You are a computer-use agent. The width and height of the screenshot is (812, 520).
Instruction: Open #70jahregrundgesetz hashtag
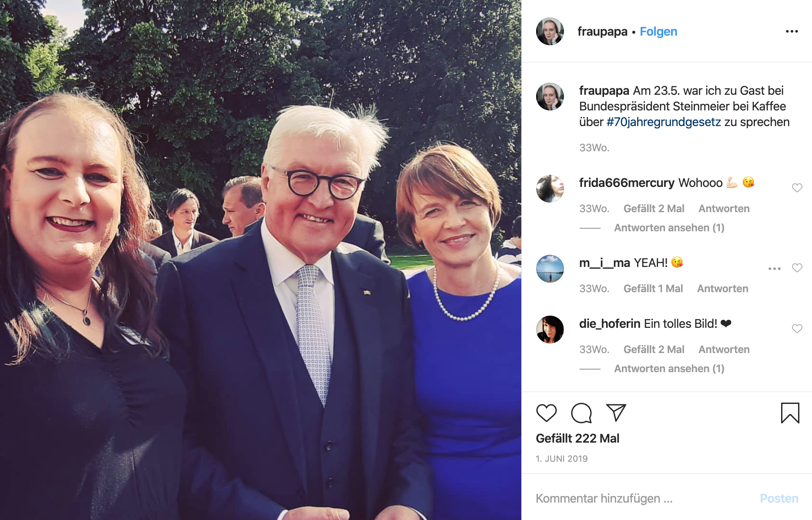[x=664, y=122]
